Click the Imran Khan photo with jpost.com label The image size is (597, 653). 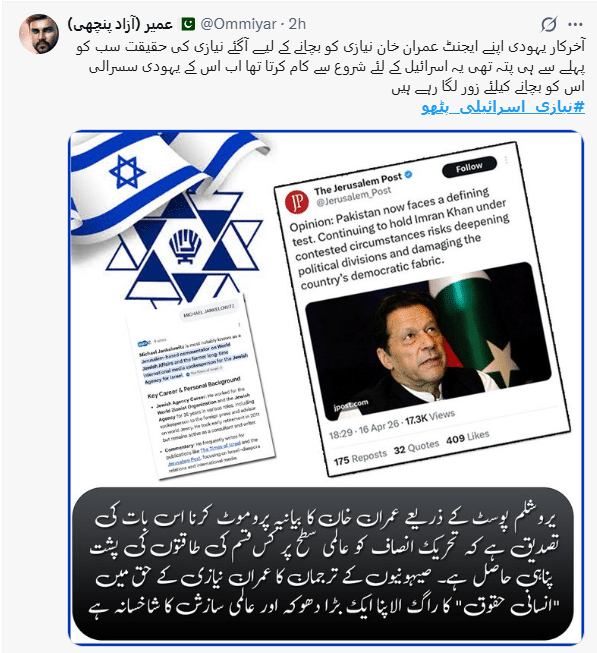[428, 341]
